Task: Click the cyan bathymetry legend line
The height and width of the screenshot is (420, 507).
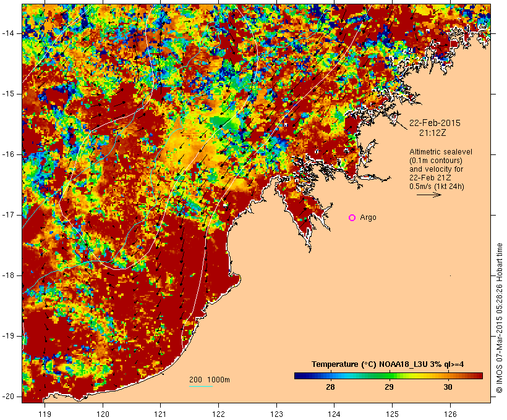Action: (201, 386)
